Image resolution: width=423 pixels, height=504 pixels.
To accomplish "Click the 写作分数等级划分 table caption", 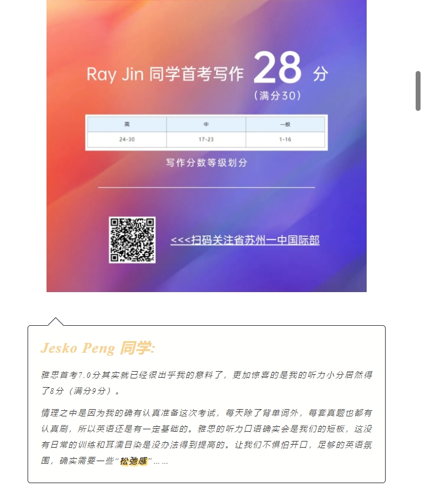I will pos(206,163).
